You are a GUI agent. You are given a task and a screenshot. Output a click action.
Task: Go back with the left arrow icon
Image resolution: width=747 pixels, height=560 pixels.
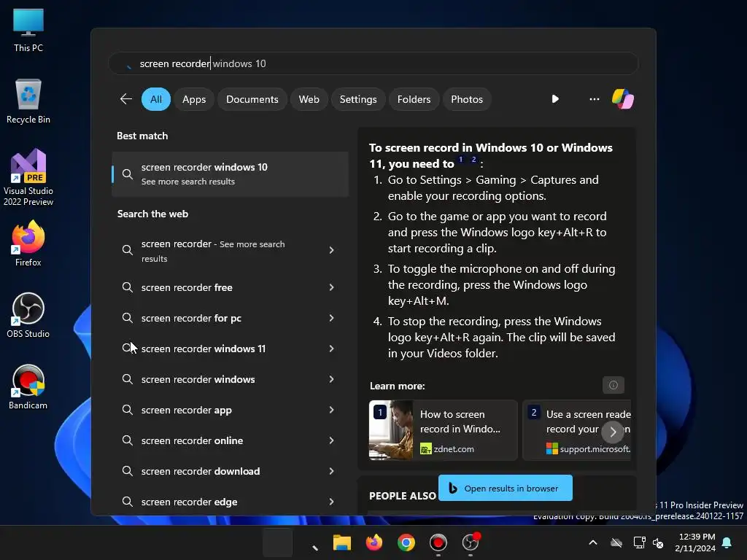[125, 99]
